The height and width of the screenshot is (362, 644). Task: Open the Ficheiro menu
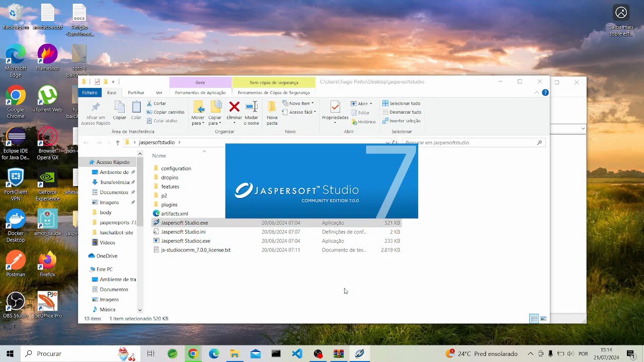(90, 93)
